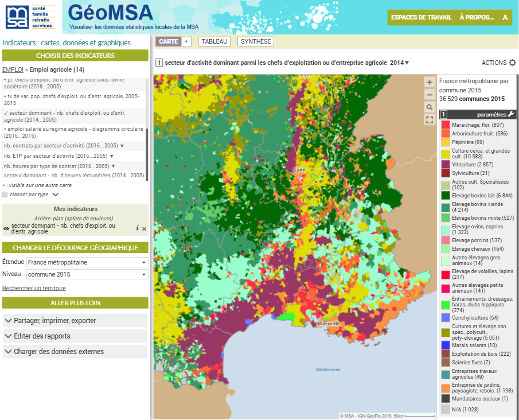Click the Mandataires sociaux dark swatch
This screenshot has height=420, width=519.
[446, 399]
